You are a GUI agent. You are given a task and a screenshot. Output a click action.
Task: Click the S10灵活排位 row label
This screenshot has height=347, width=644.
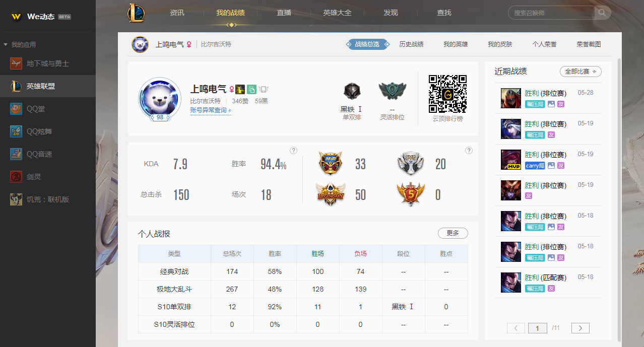[174, 324]
